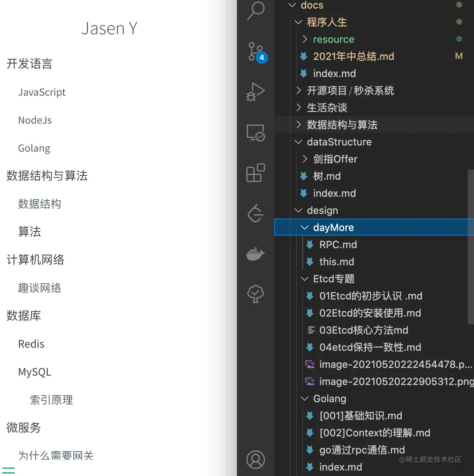Select 开发语言 section heading

tap(30, 64)
